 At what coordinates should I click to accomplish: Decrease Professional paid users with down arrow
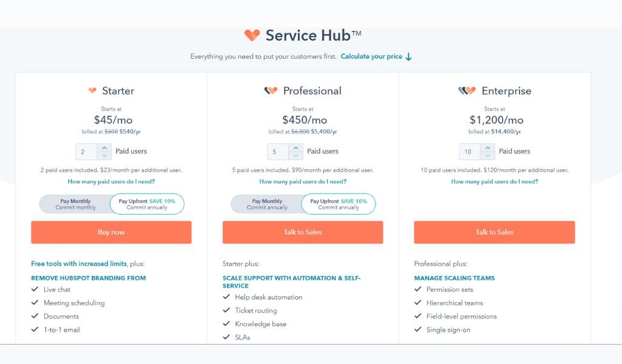(x=296, y=156)
